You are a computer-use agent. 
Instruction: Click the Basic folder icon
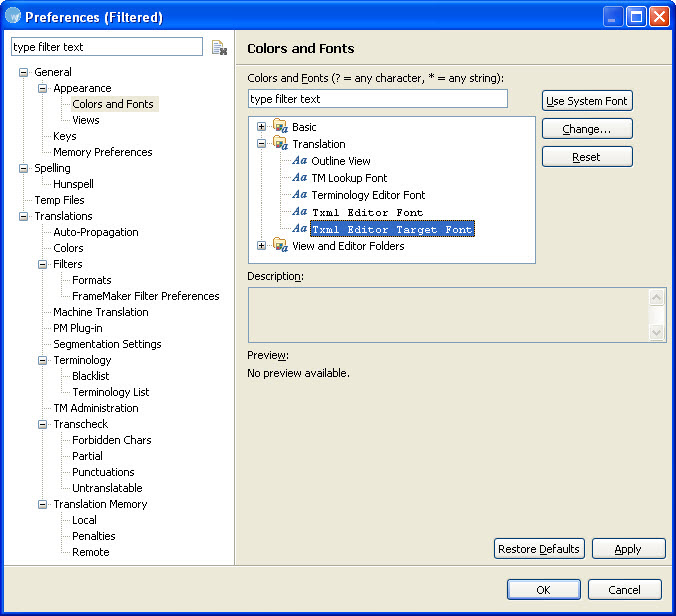point(280,127)
